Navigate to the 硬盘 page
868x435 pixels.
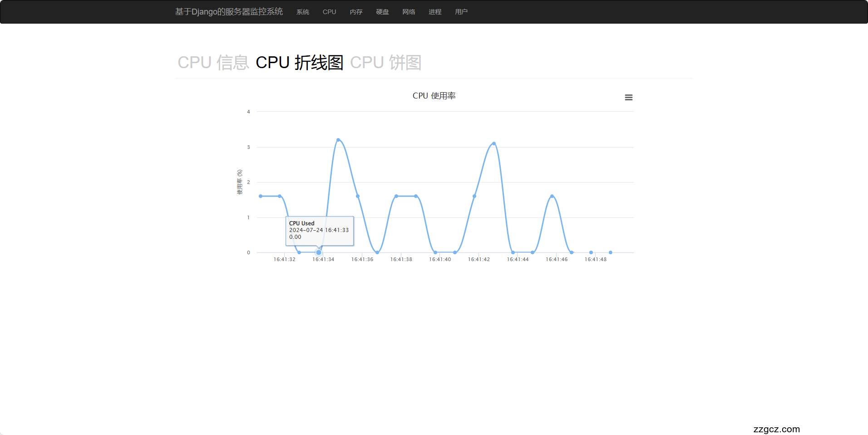(382, 12)
